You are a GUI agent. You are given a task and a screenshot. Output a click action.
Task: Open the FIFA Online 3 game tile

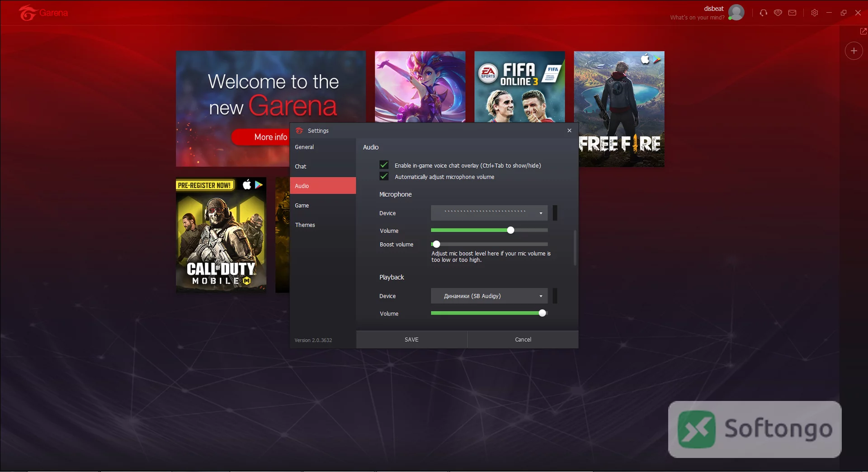point(519,86)
